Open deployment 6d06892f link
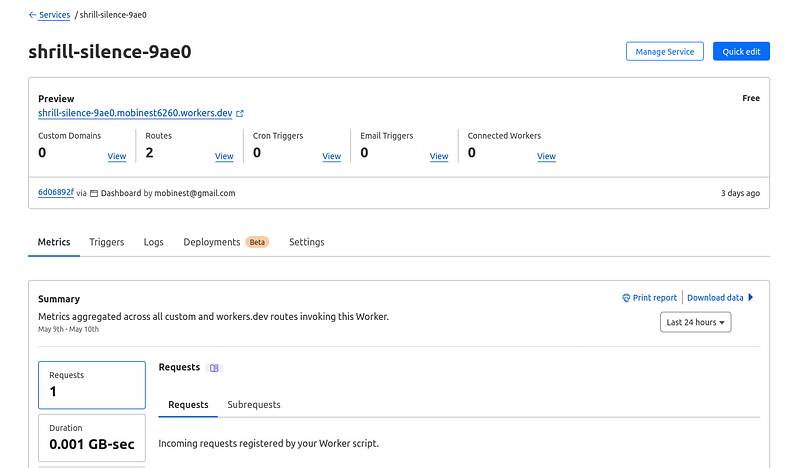Viewport: 800px width, 468px height. tap(56, 192)
